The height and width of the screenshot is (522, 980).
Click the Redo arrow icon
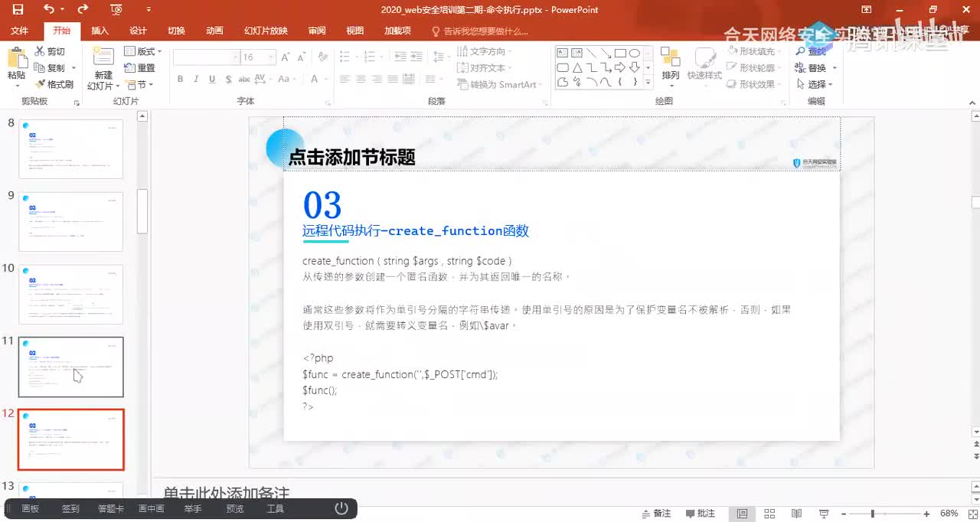(83, 10)
